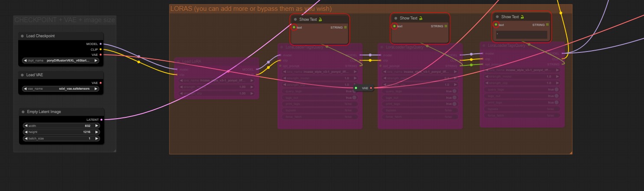Click VAE output socket on Load VAE node
The width and height of the screenshot is (644, 191).
(x=101, y=83)
